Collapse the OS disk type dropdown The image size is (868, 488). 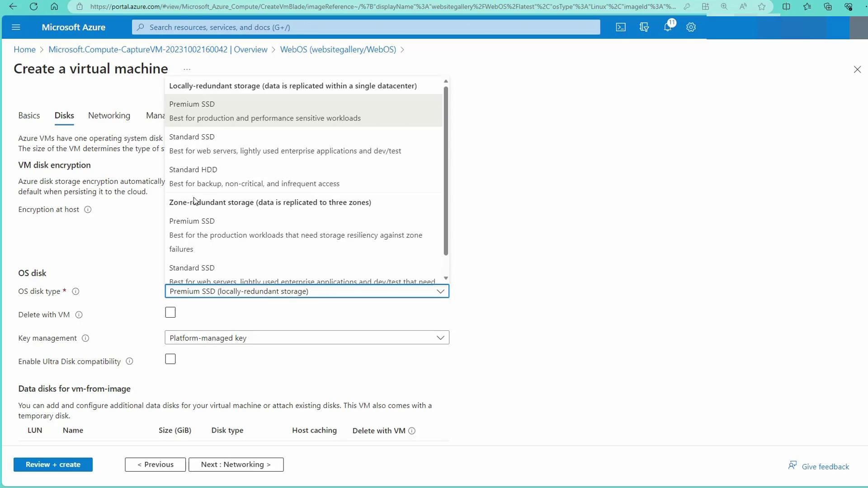440,291
